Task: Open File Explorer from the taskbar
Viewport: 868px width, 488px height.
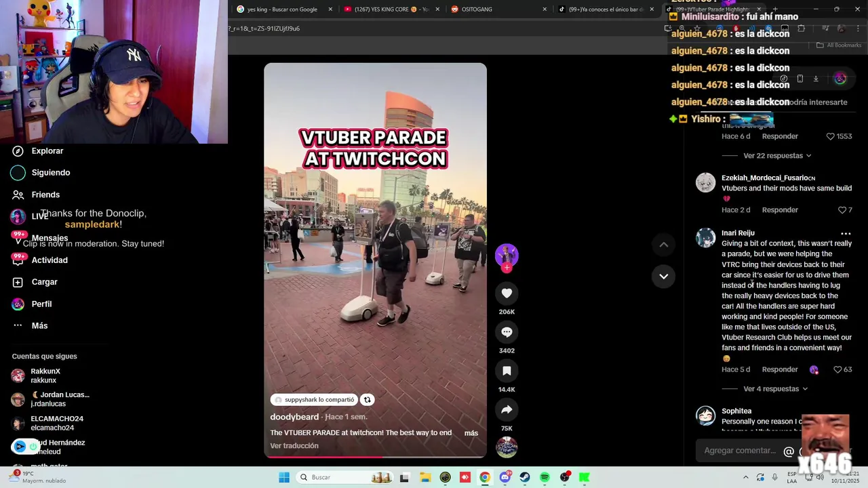Action: (425, 478)
